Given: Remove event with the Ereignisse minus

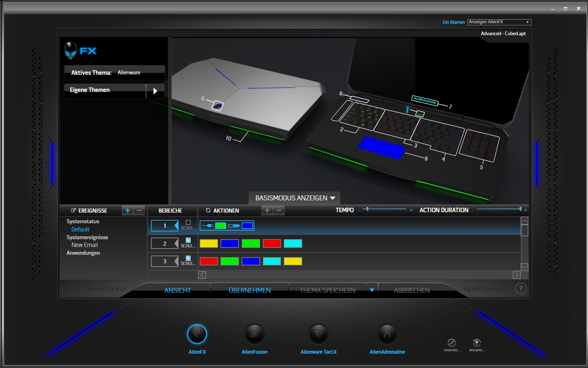Looking at the screenshot, I should (x=139, y=210).
